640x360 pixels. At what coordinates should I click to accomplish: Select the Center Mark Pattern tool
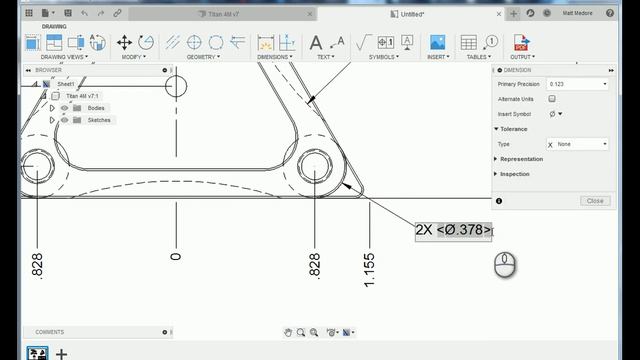pos(216,42)
